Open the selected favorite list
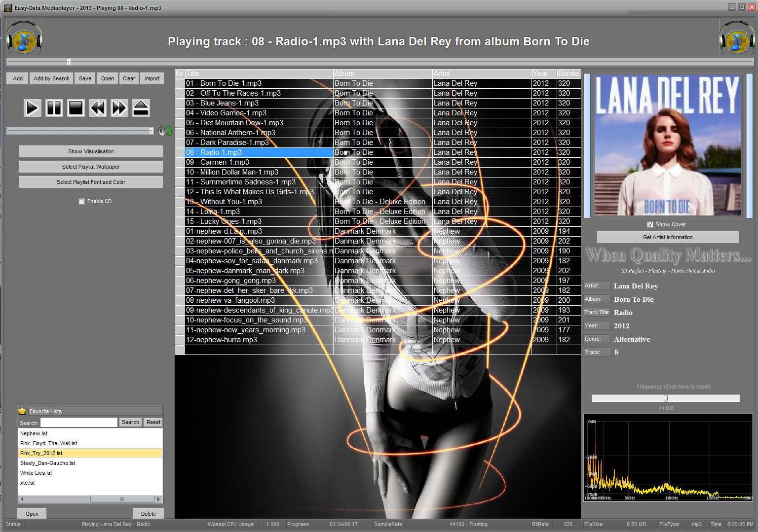The width and height of the screenshot is (758, 532). pyautogui.click(x=32, y=514)
